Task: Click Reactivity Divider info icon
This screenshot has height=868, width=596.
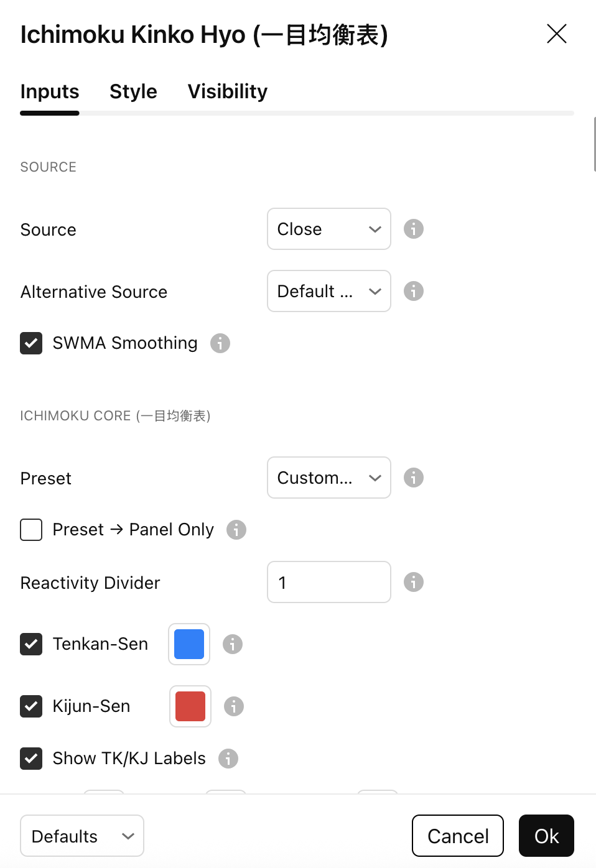Action: (x=414, y=582)
